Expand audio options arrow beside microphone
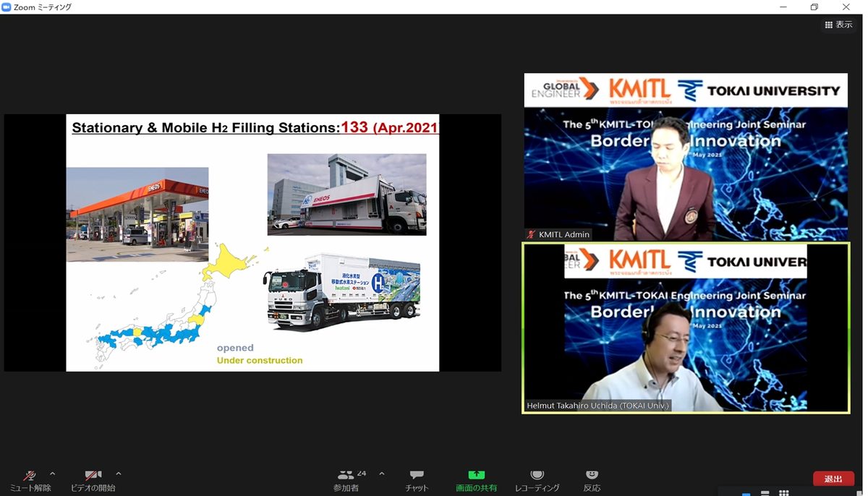 (x=52, y=474)
